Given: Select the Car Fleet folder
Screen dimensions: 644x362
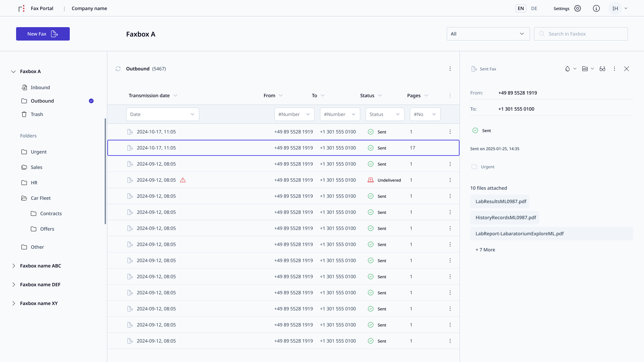Looking at the screenshot, I should pos(41,198).
